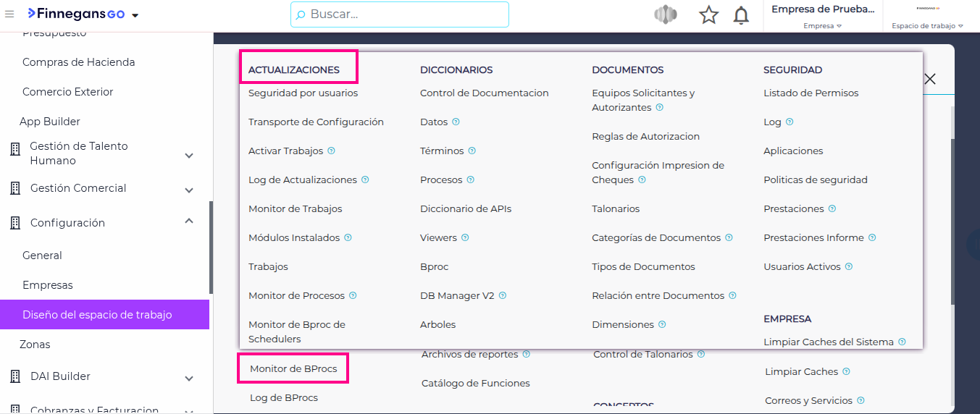This screenshot has height=414, width=980.
Task: Click the hamburger menu icon
Action: click(x=9, y=14)
